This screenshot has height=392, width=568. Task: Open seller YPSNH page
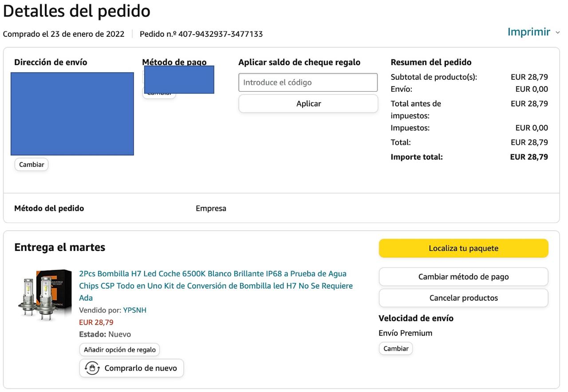(x=134, y=310)
